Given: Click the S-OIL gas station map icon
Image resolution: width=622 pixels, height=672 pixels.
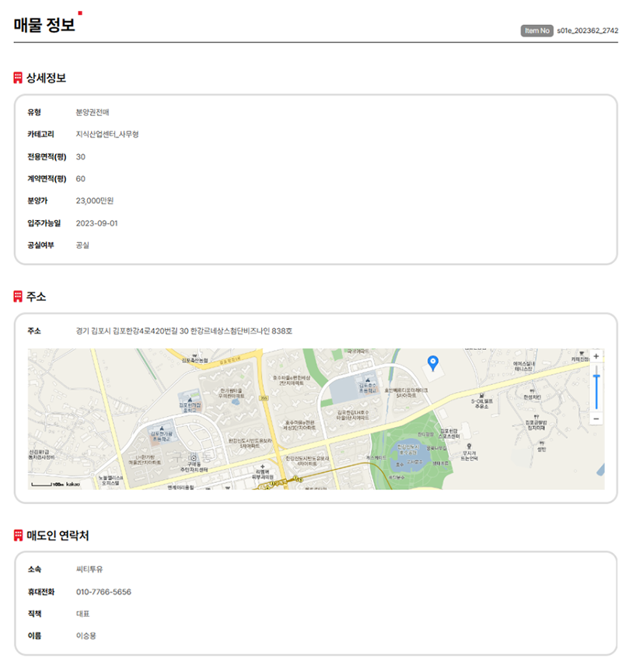Looking at the screenshot, I should click(x=483, y=394).
